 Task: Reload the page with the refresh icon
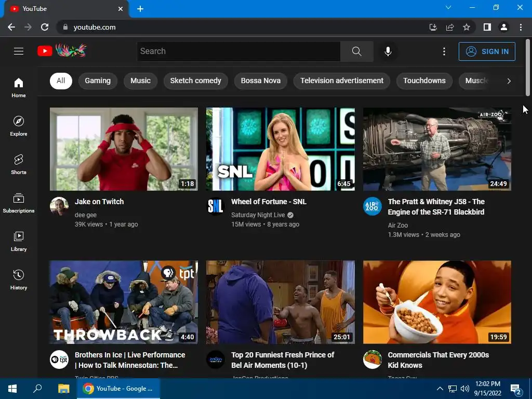coord(45,27)
